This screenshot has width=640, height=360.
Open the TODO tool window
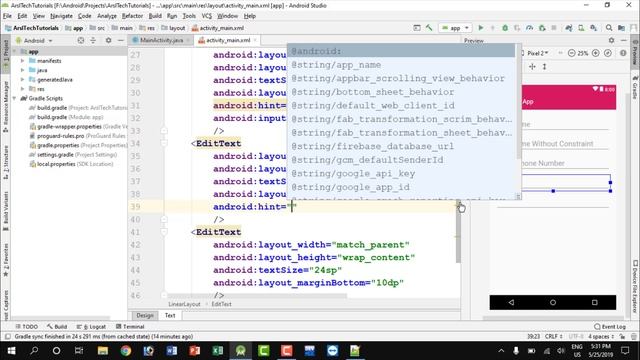tap(27, 327)
